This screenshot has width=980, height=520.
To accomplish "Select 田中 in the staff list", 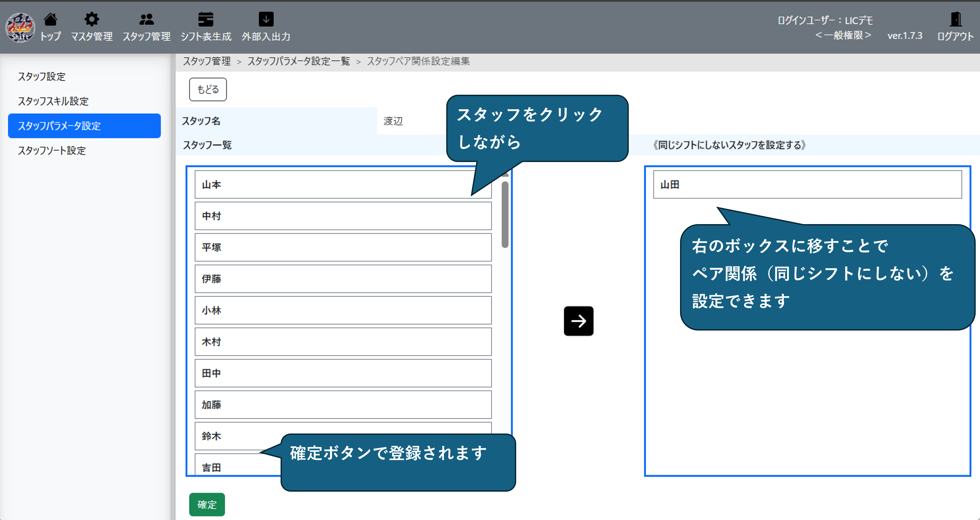I will pos(343,373).
